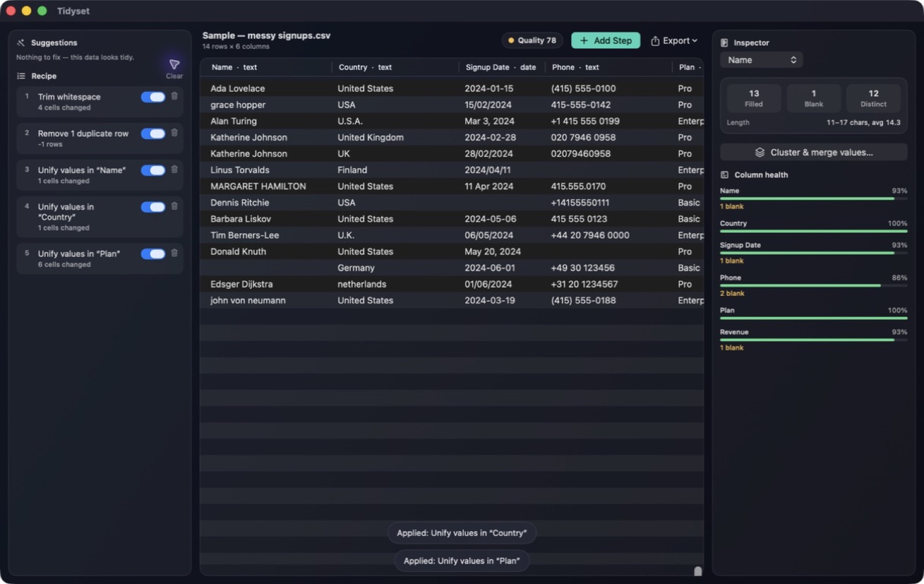This screenshot has height=584, width=924.
Task: Open the Cluster & merge values dialog
Action: (x=813, y=152)
